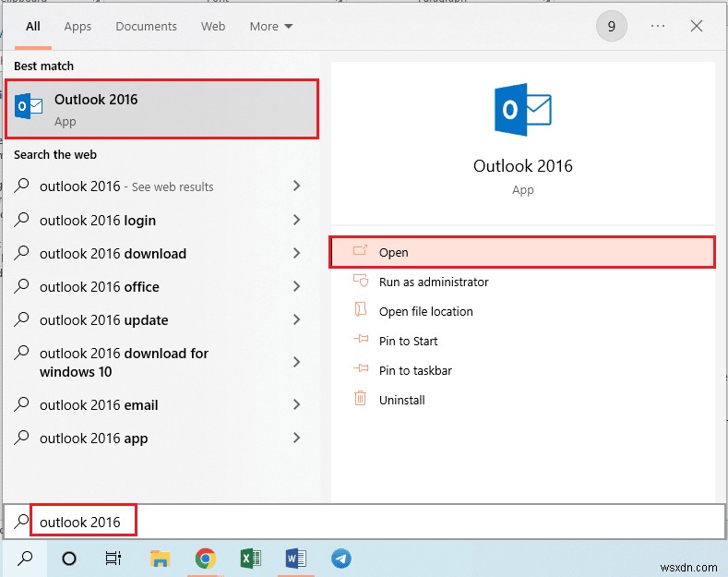Viewport: 728px width, 577px height.
Task: Switch to Word in the taskbar
Action: pyautogui.click(x=296, y=559)
